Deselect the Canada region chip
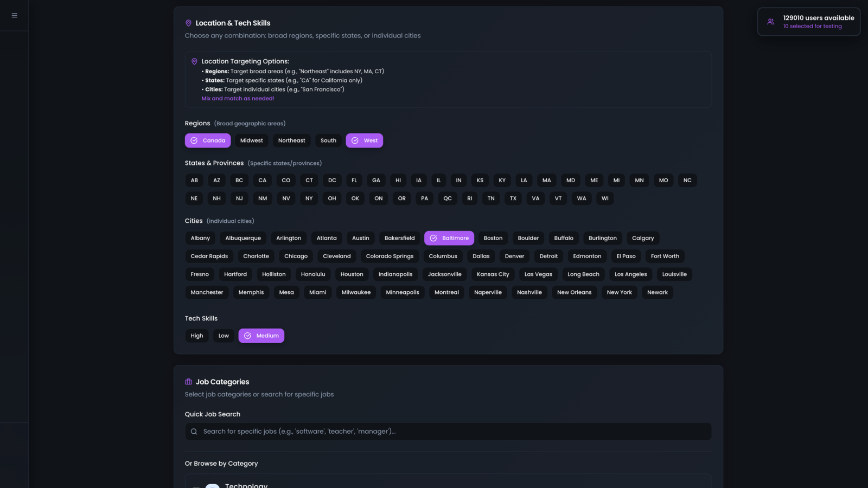This screenshot has height=488, width=868. [x=208, y=140]
